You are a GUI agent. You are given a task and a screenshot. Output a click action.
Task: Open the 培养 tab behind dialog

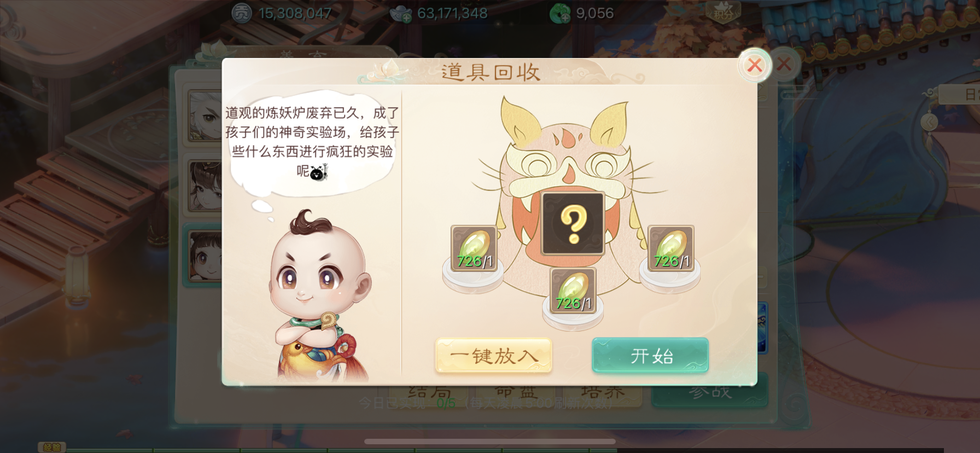point(602,392)
